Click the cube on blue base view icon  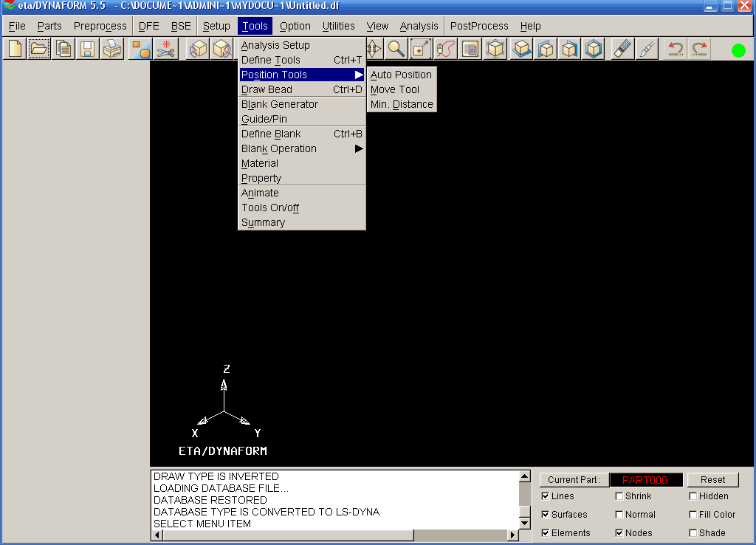pyautogui.click(x=521, y=49)
